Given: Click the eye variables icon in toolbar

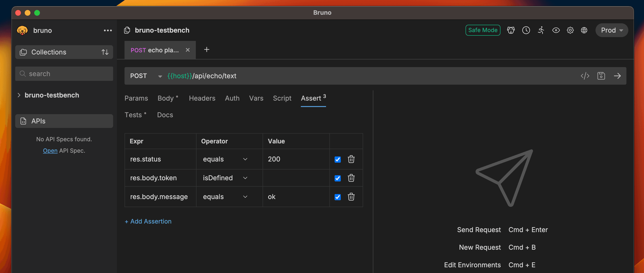Looking at the screenshot, I should pyautogui.click(x=556, y=30).
